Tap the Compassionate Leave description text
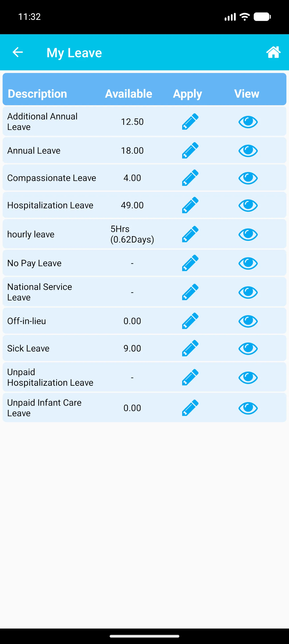The width and height of the screenshot is (289, 644). (52, 178)
